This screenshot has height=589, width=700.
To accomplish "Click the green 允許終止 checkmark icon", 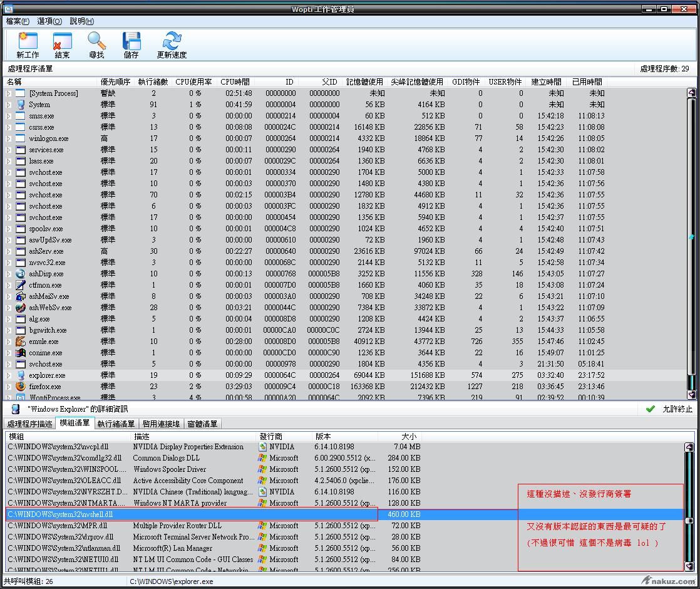I will click(651, 409).
